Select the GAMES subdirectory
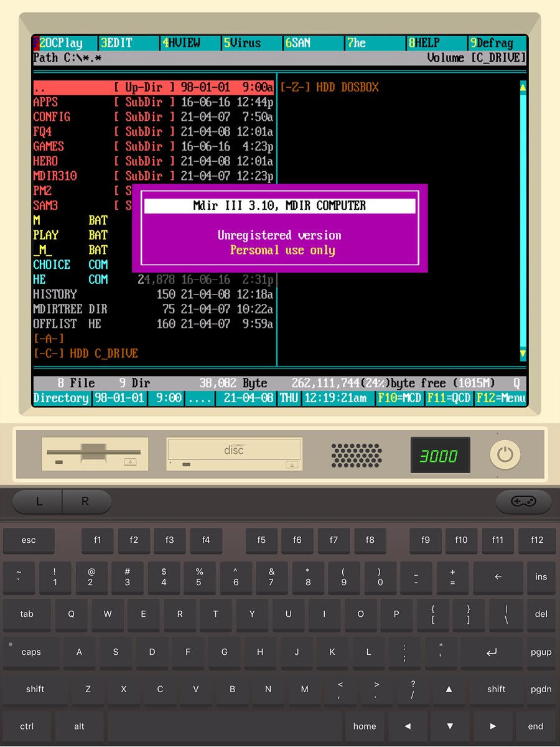This screenshot has height=747, width=560. [x=153, y=147]
